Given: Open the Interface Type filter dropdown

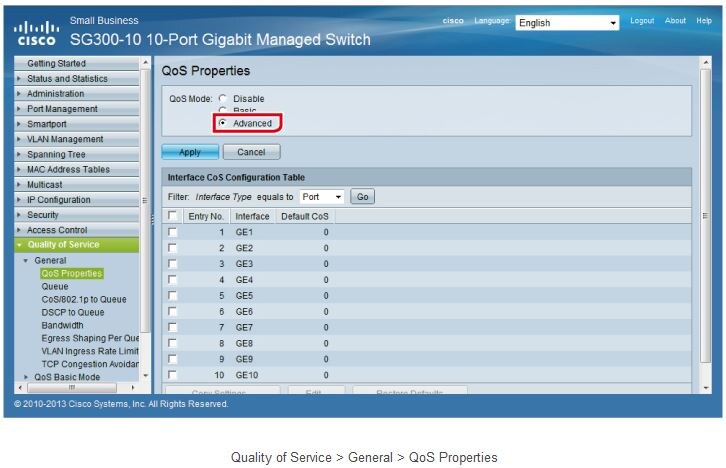Looking at the screenshot, I should [322, 197].
